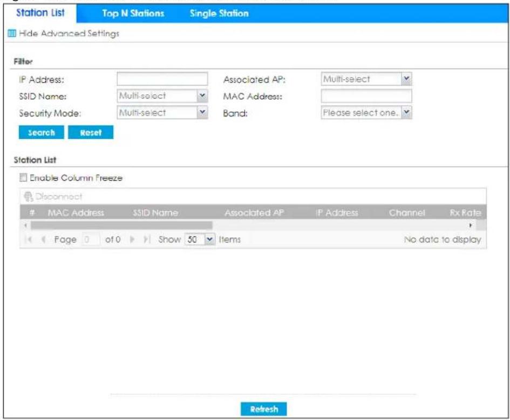This screenshot has height=420, width=510.
Task: Open the SSID Name multi-select dropdown
Action: pyautogui.click(x=202, y=96)
